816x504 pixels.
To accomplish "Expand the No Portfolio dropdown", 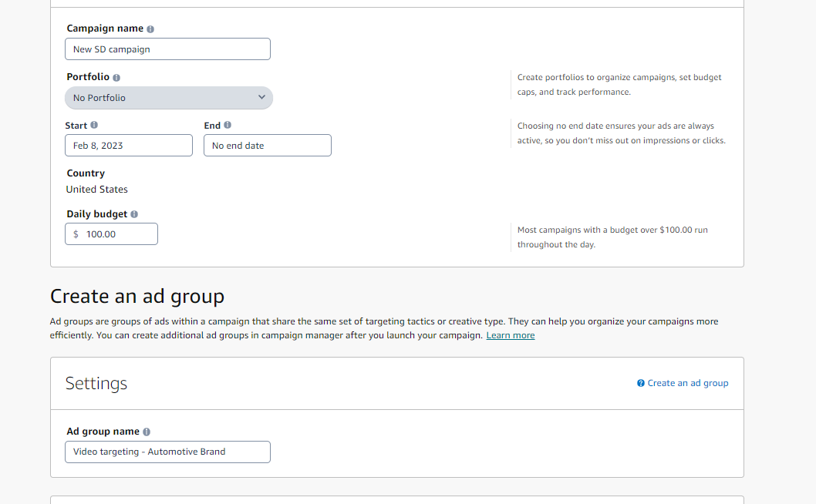I will click(x=168, y=98).
